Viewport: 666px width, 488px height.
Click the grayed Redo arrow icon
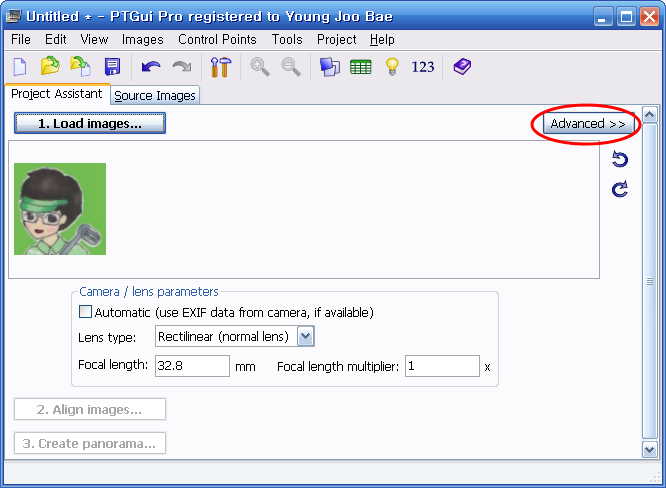[182, 67]
